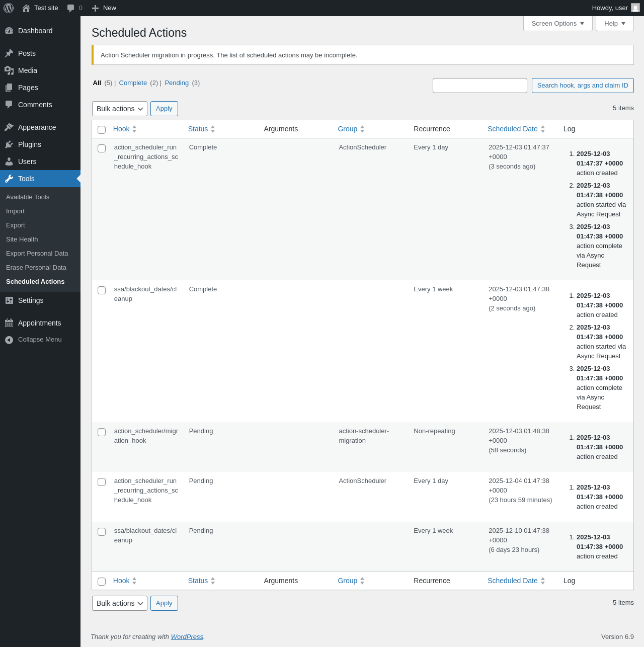Click the user avatar in the top bar

tap(635, 8)
